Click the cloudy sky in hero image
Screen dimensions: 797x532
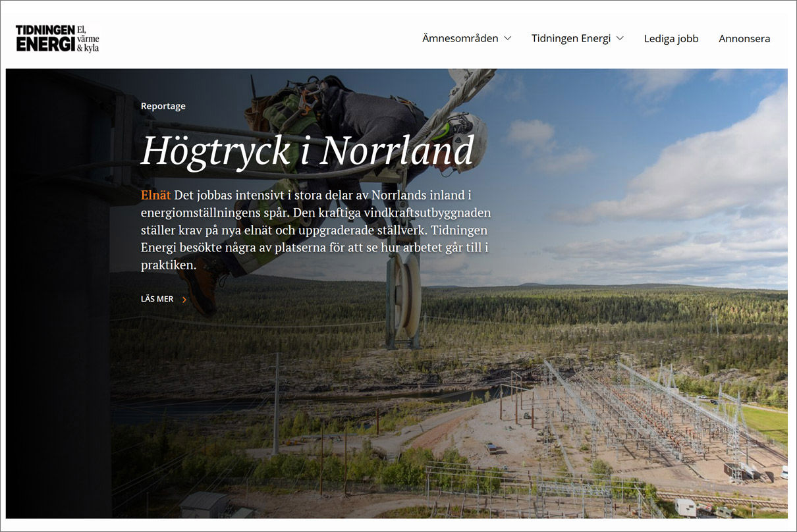(x=659, y=165)
